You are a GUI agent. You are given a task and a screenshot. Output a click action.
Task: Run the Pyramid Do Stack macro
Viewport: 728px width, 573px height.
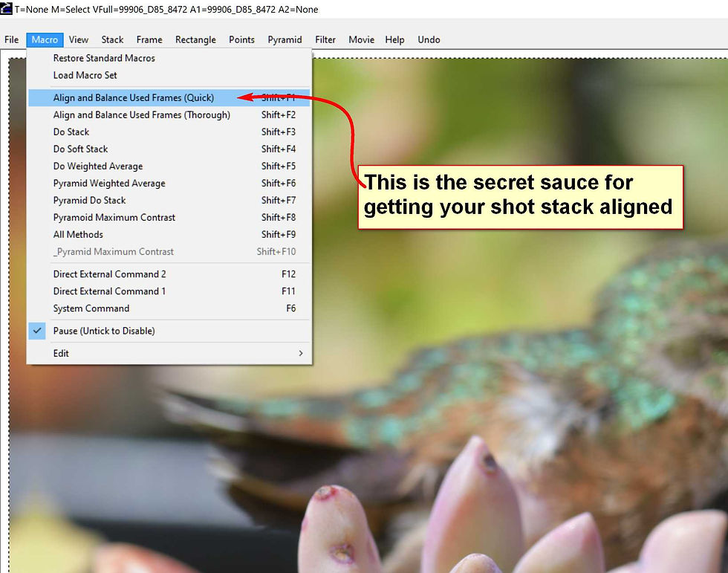point(169,200)
